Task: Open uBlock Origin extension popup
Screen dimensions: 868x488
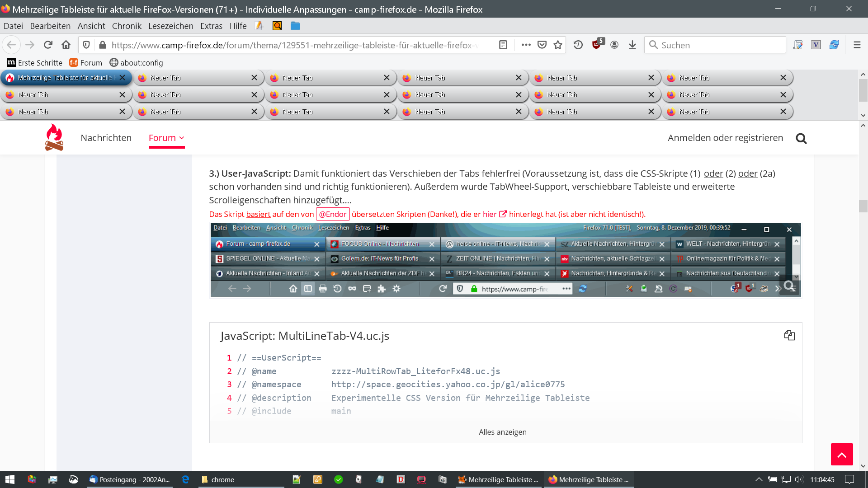Action: coord(597,45)
